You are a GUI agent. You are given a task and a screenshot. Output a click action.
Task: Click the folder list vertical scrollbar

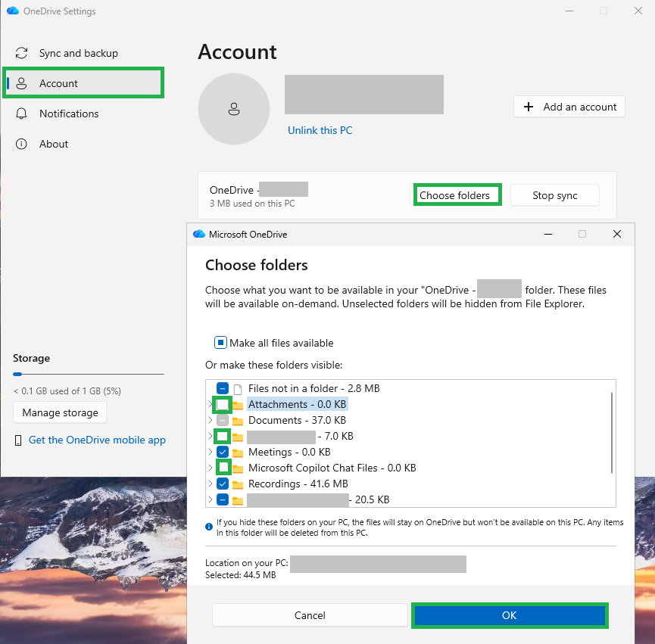coord(612,432)
